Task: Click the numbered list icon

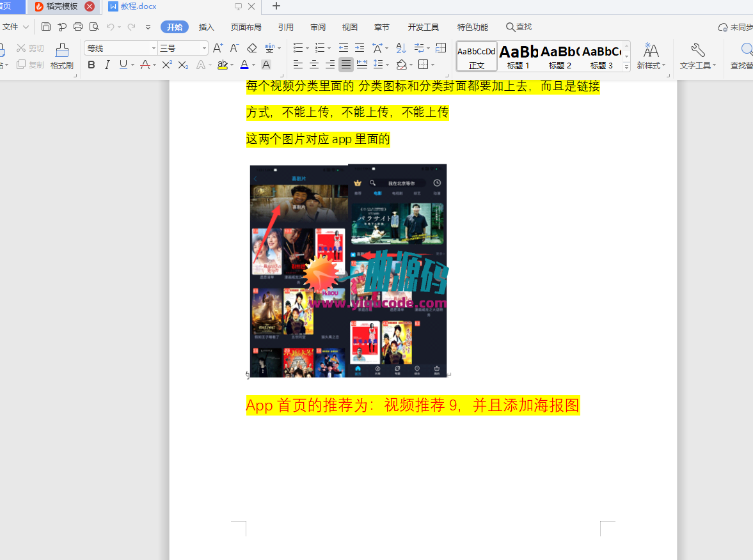Action: coord(320,48)
